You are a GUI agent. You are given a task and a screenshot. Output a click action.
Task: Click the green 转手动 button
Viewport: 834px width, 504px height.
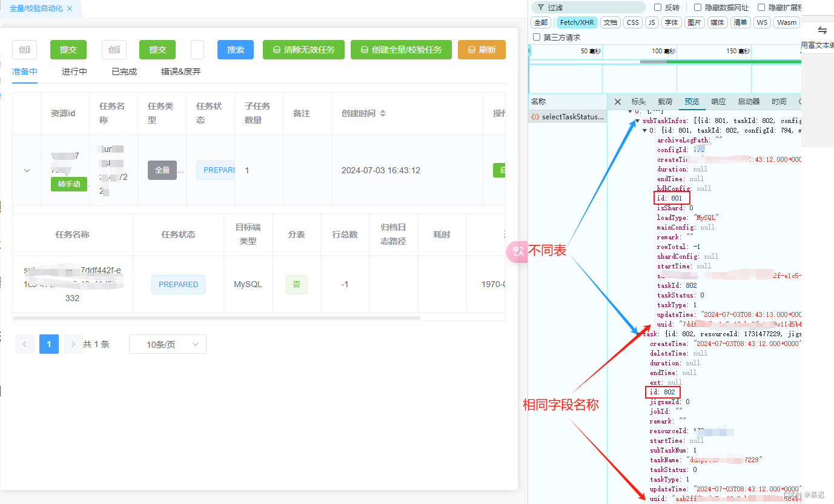tap(69, 184)
